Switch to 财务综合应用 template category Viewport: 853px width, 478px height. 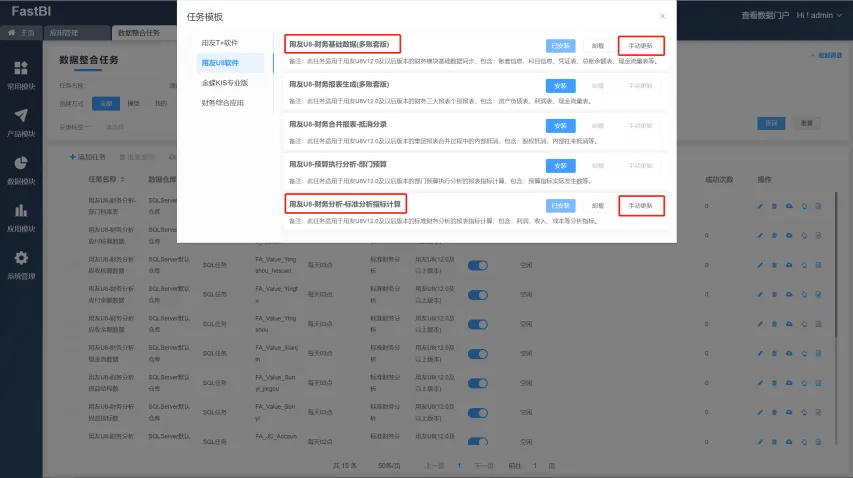click(222, 103)
